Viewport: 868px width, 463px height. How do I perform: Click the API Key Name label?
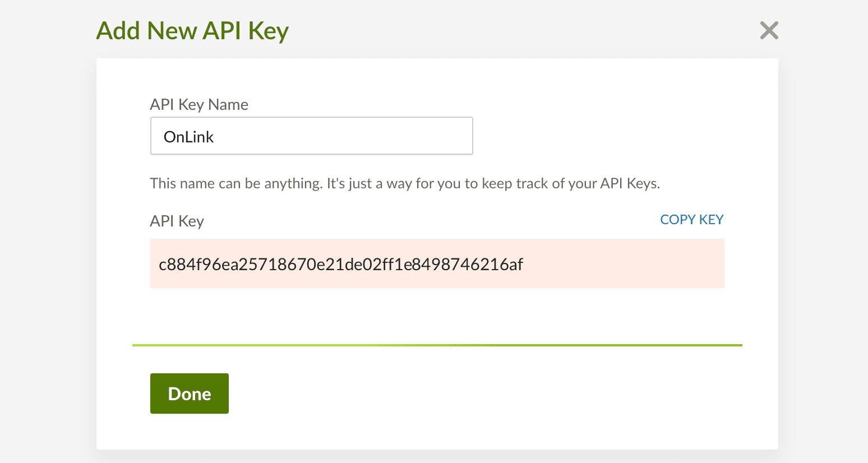199,104
